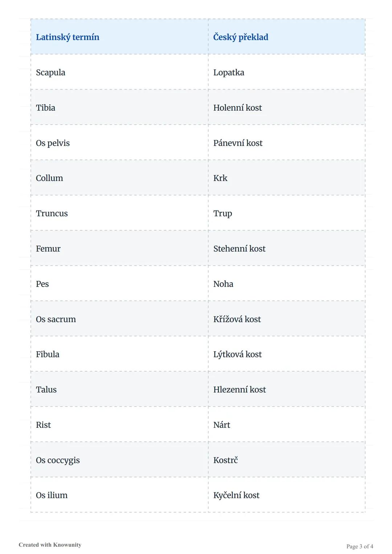Click the 'Rist' term cell
Viewport: 392px width, 554px height.
pos(44,425)
